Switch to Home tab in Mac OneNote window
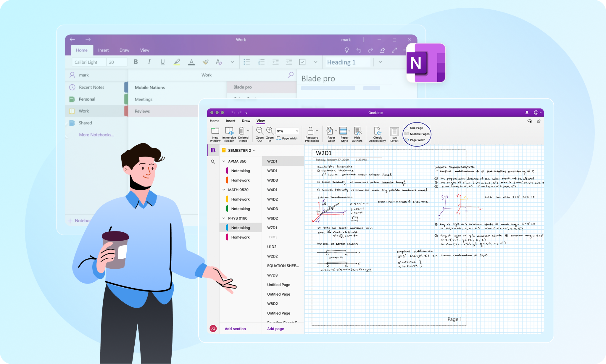 tap(215, 121)
